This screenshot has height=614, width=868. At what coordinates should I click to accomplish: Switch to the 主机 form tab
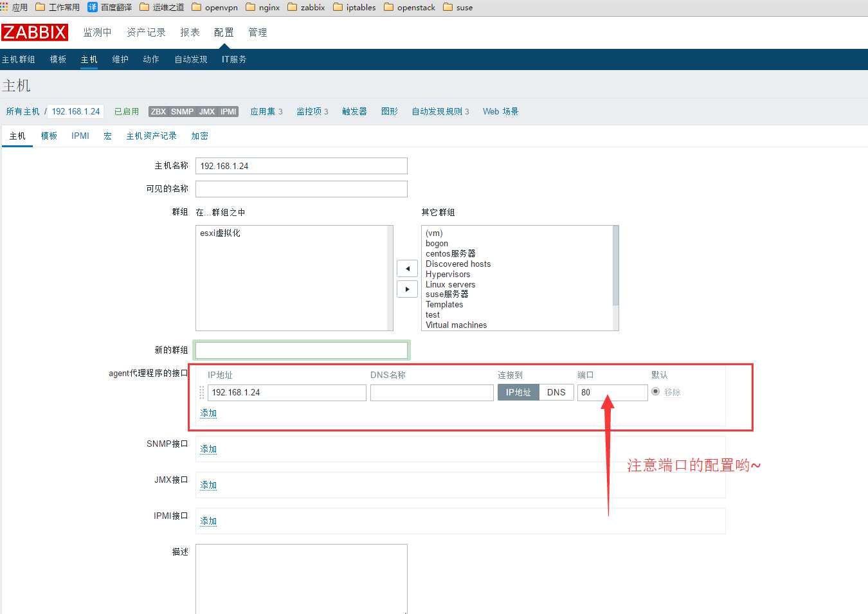(17, 136)
